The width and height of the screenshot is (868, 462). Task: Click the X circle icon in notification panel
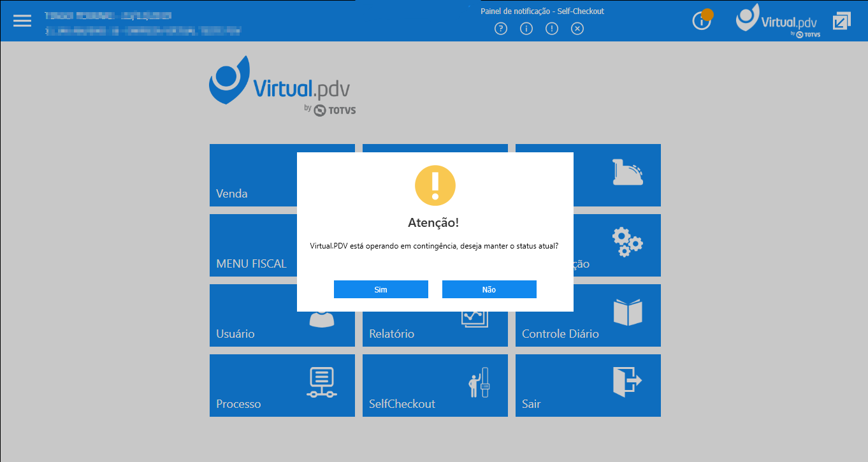[x=577, y=29]
